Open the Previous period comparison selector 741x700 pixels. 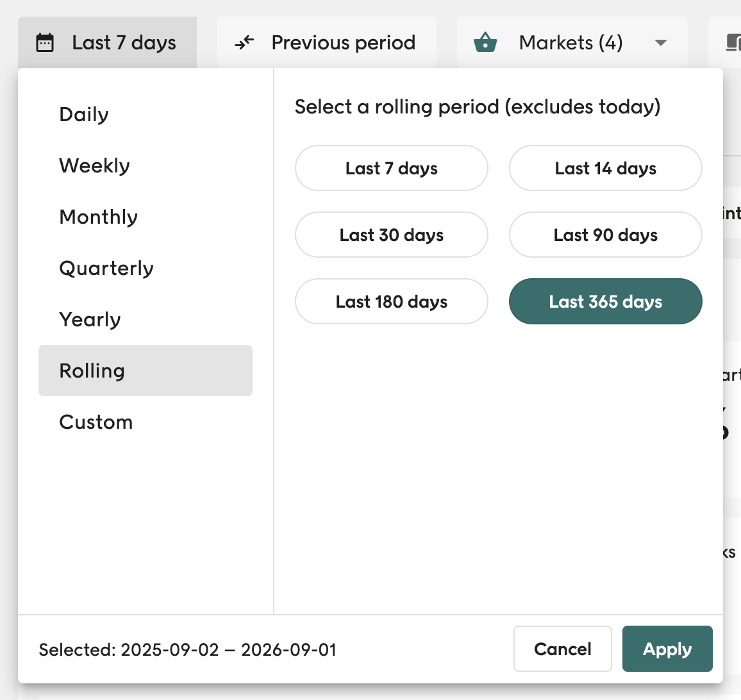pyautogui.click(x=326, y=42)
